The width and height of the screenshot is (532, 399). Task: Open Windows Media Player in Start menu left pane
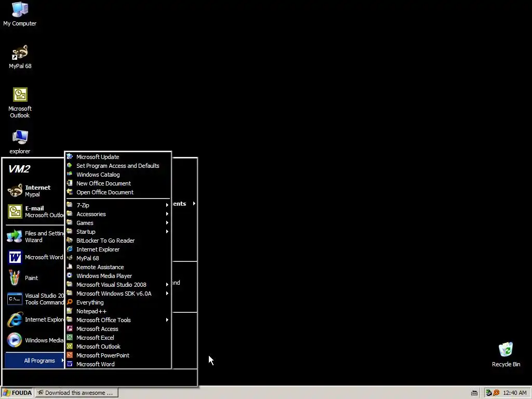(x=35, y=340)
